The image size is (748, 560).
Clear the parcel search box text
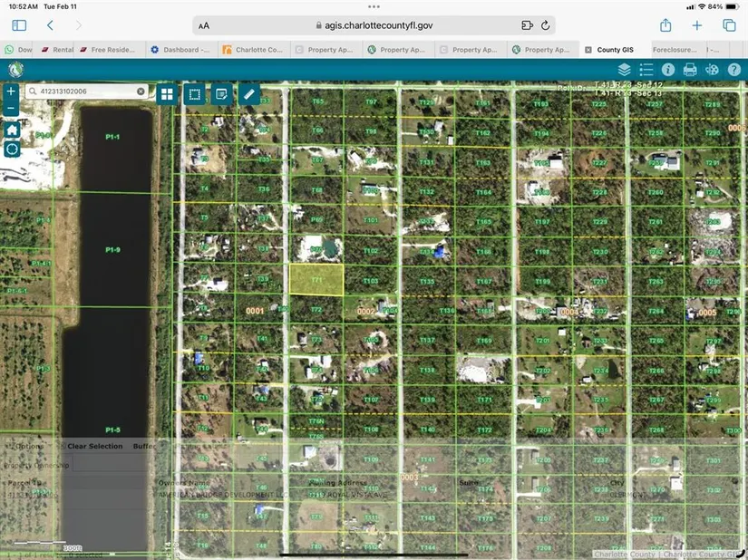tap(141, 92)
